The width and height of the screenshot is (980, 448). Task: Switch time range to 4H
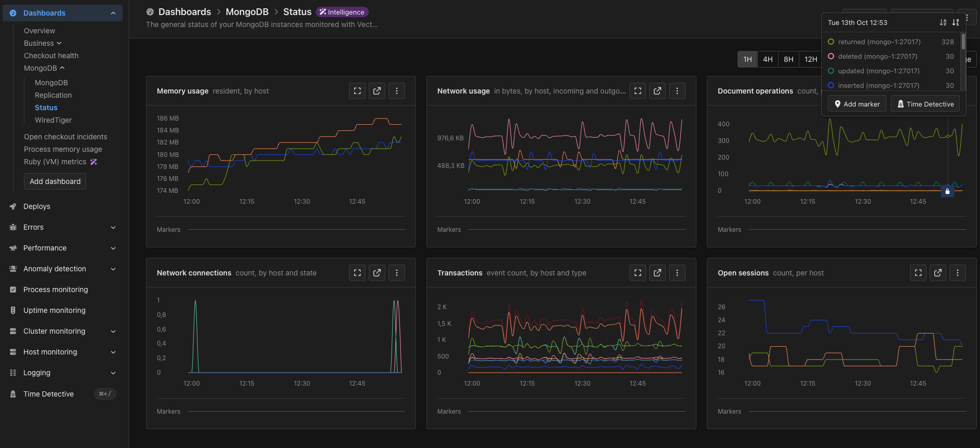tap(768, 59)
